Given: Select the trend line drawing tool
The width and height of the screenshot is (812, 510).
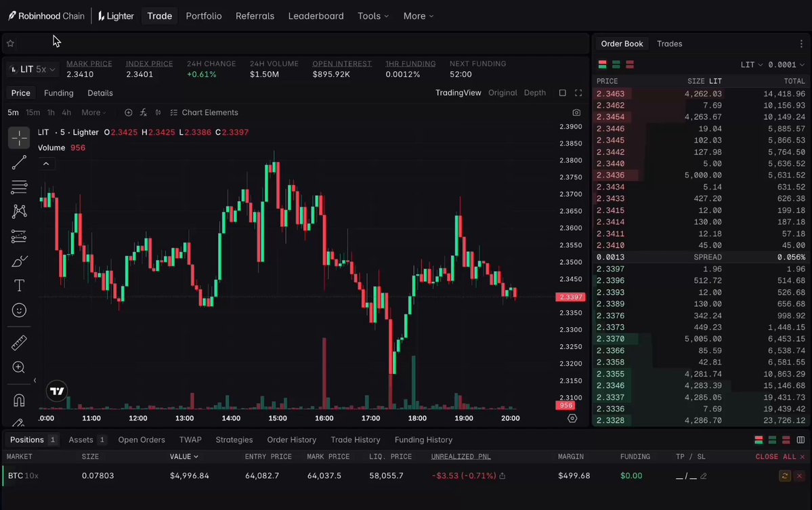Looking at the screenshot, I should [19, 163].
